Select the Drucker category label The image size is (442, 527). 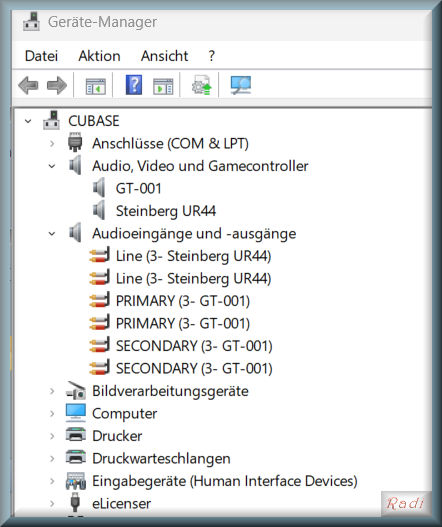tap(117, 436)
